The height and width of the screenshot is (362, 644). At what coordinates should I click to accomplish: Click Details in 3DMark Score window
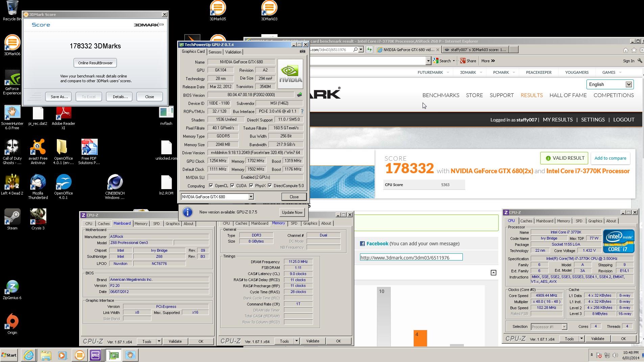point(120,97)
